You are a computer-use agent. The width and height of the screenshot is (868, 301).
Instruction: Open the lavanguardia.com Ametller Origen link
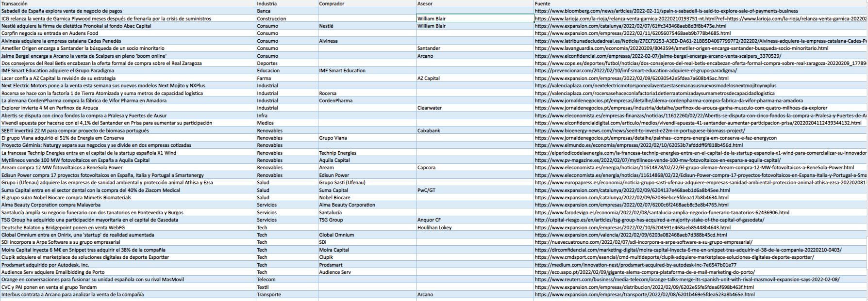(x=681, y=48)
